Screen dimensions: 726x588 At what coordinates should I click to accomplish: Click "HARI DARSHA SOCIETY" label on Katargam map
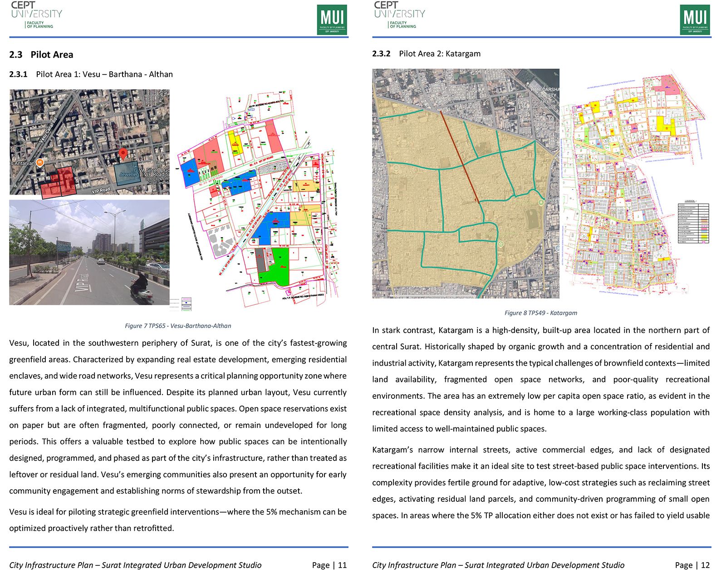(x=545, y=93)
